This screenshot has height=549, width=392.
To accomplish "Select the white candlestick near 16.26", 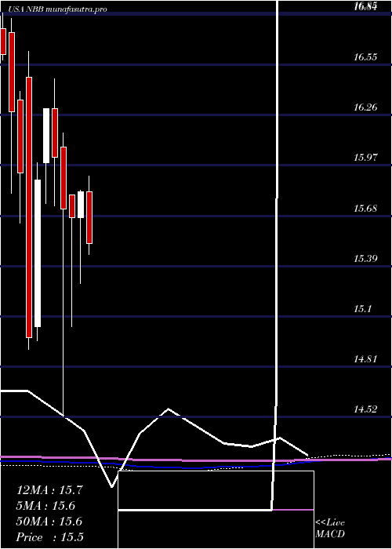I will click(x=46, y=136).
